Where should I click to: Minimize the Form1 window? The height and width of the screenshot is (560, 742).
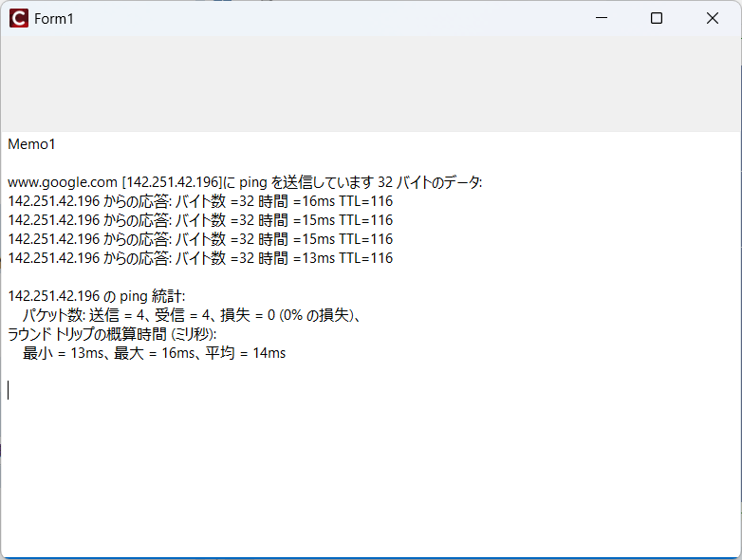click(x=602, y=18)
